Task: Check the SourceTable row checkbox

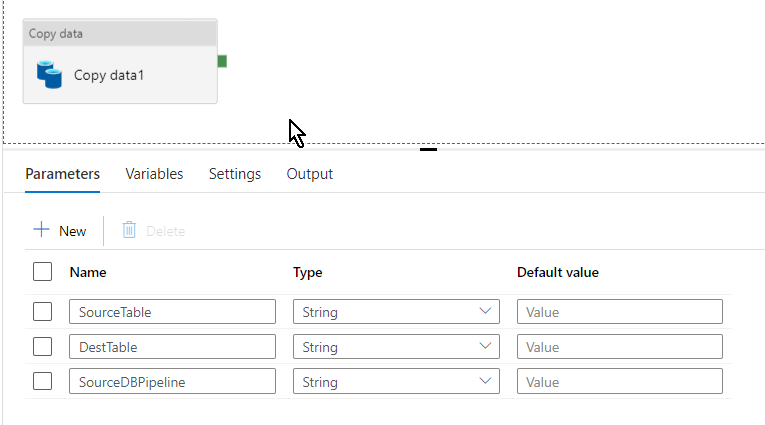Action: coord(42,311)
